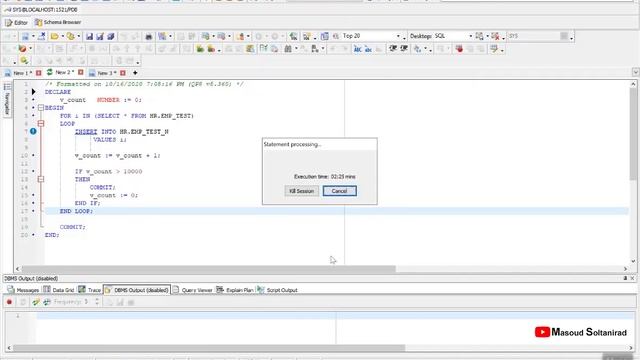Click the first comment block icon
The width and height of the screenshot is (640, 360).
[x=393, y=49]
